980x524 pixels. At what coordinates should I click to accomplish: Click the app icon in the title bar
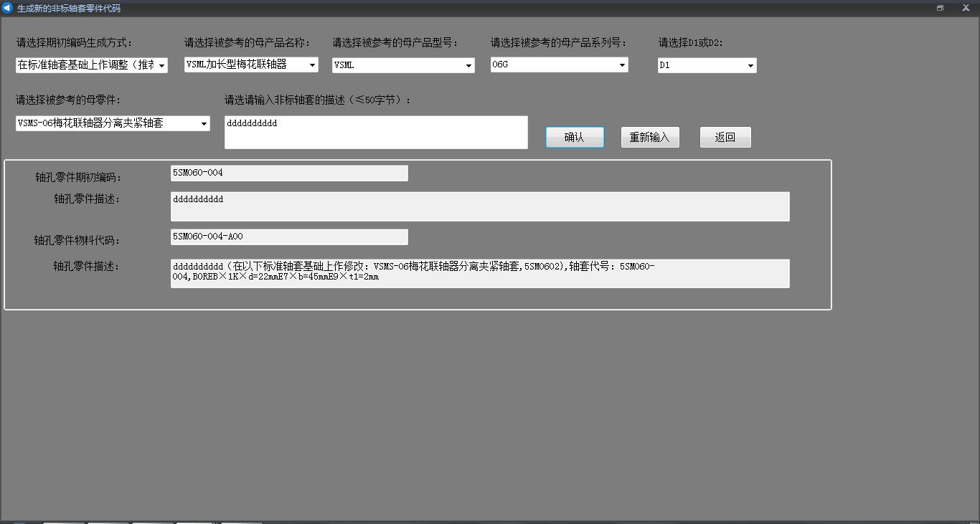coord(7,8)
